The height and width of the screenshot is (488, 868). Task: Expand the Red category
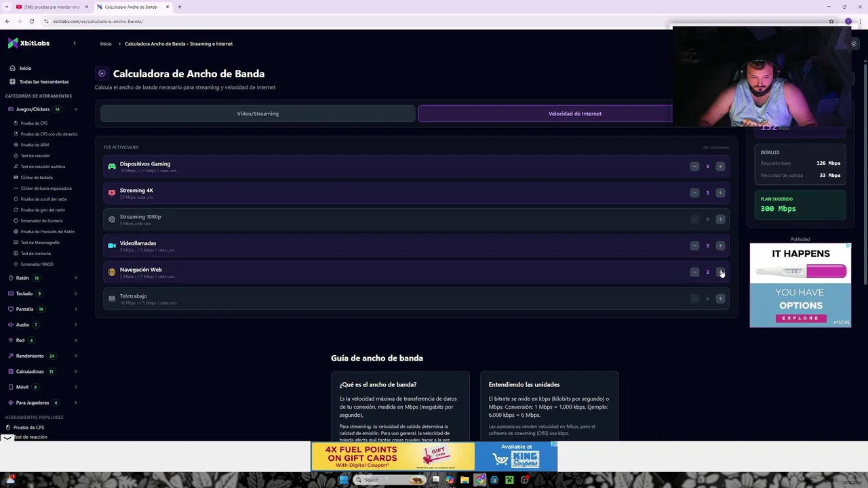(42, 340)
